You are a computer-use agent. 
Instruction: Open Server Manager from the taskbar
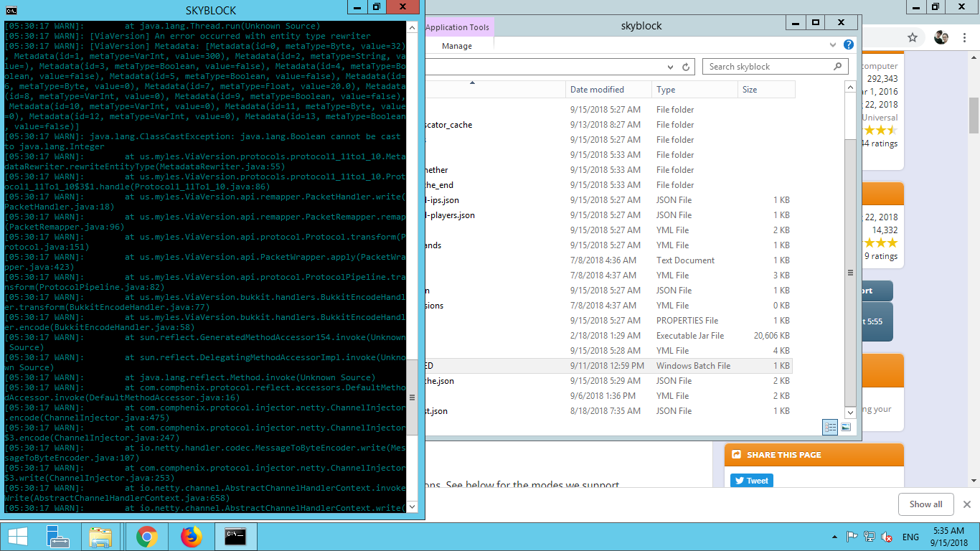pos(57,536)
